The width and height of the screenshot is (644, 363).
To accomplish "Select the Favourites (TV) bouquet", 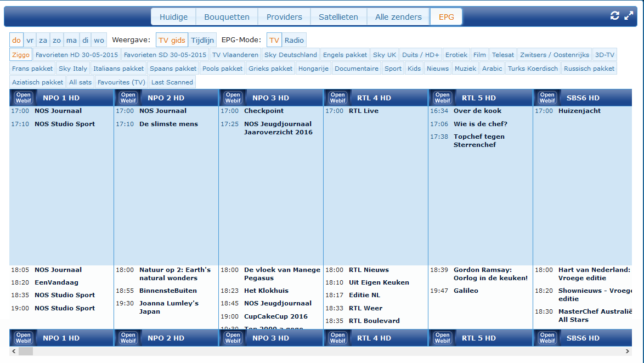I will (x=122, y=82).
